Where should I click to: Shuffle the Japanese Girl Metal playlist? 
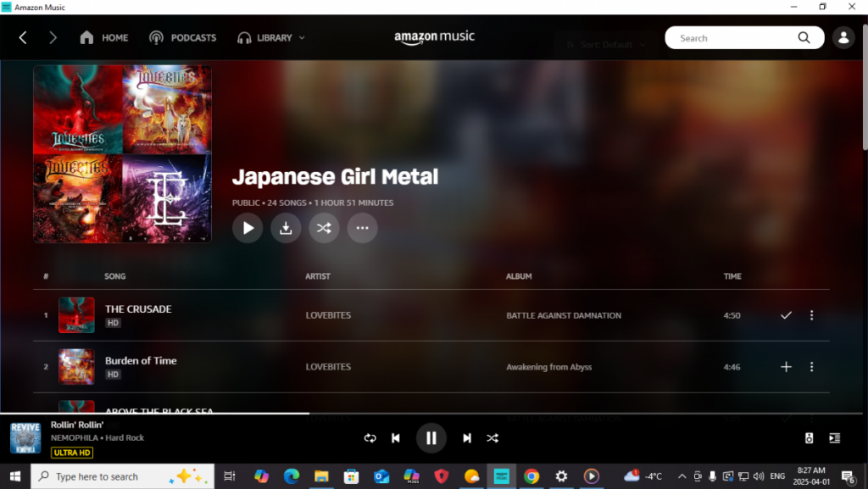click(324, 228)
